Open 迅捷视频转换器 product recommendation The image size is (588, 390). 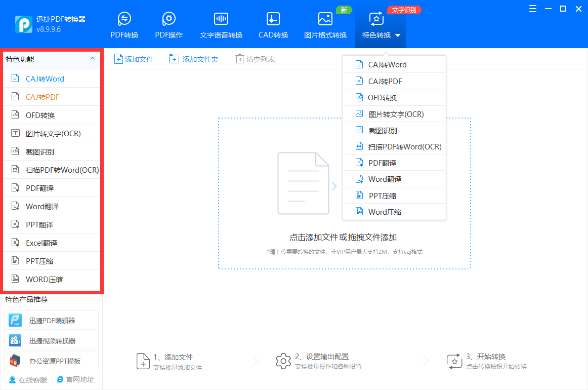52,340
